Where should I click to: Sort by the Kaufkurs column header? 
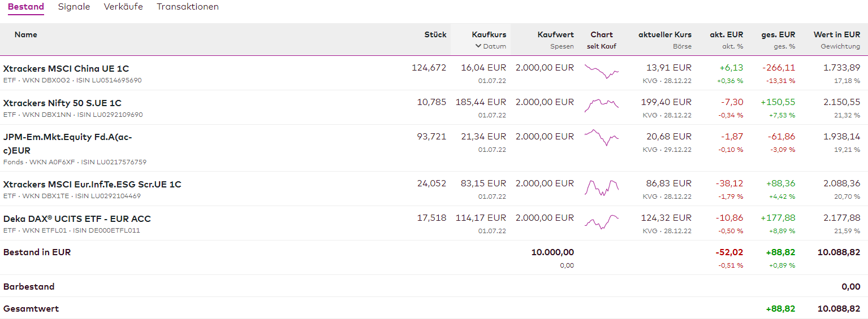tap(489, 34)
